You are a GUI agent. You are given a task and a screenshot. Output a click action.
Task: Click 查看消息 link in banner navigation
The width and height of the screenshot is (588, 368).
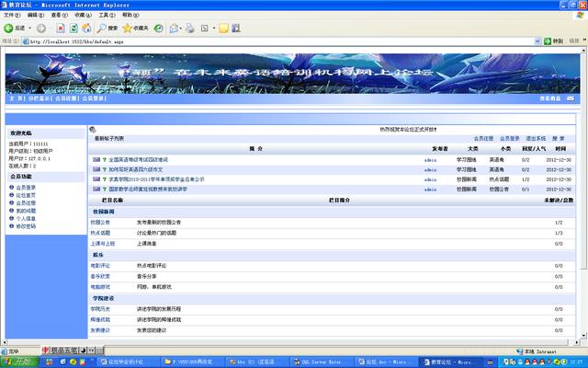tap(550, 98)
